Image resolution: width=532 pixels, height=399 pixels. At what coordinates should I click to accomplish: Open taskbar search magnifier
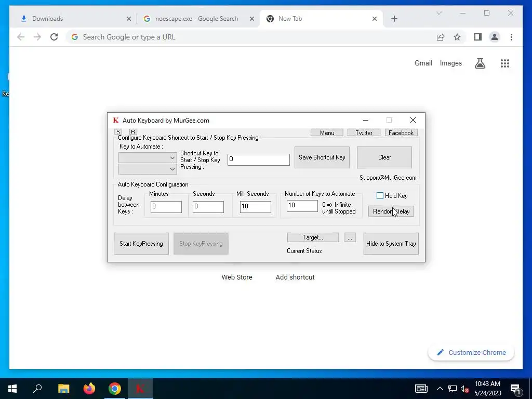pos(37,389)
